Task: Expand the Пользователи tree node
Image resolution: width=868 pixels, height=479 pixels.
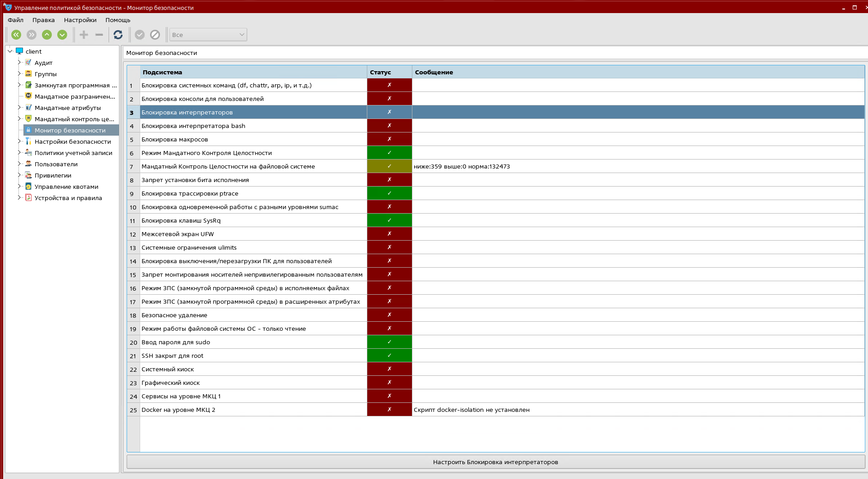Action: 19,164
